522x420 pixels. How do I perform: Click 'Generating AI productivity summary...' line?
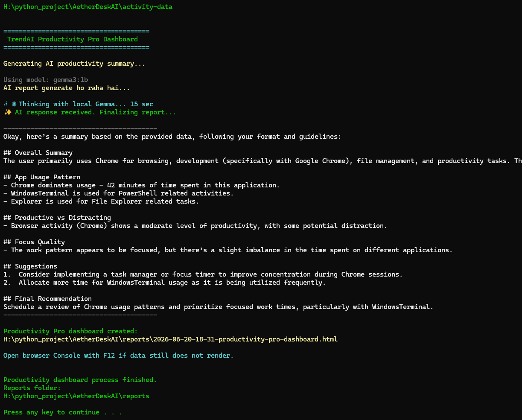click(x=74, y=64)
